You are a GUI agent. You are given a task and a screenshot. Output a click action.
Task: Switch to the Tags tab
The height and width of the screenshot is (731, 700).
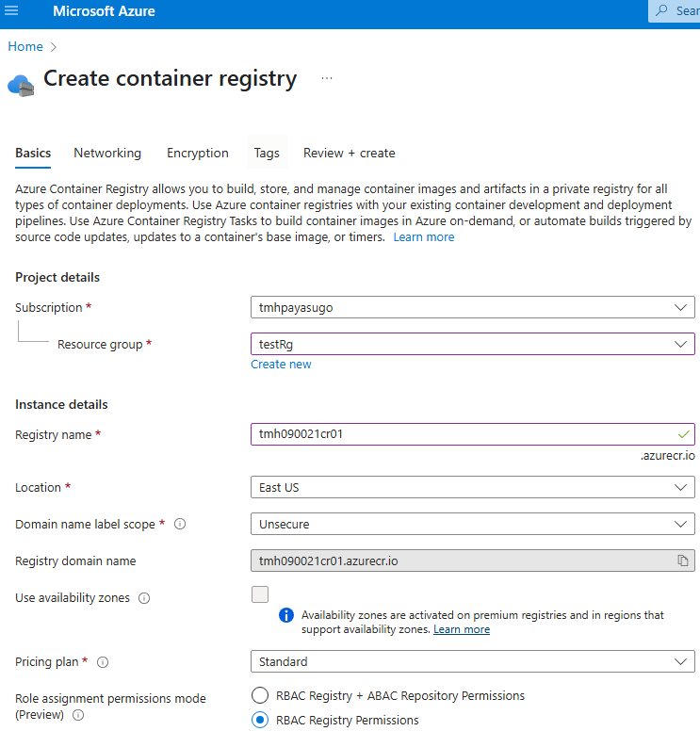(267, 153)
